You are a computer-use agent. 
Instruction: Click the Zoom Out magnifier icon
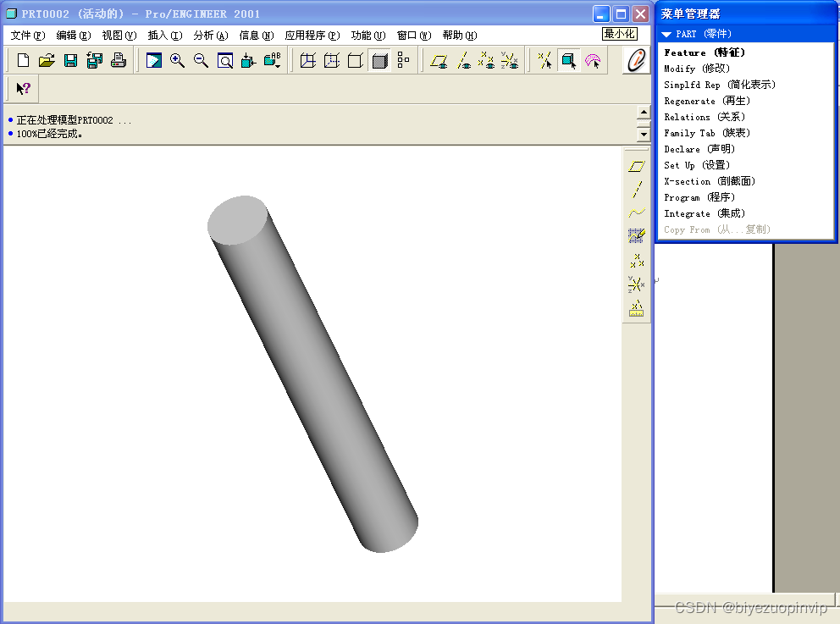point(201,61)
